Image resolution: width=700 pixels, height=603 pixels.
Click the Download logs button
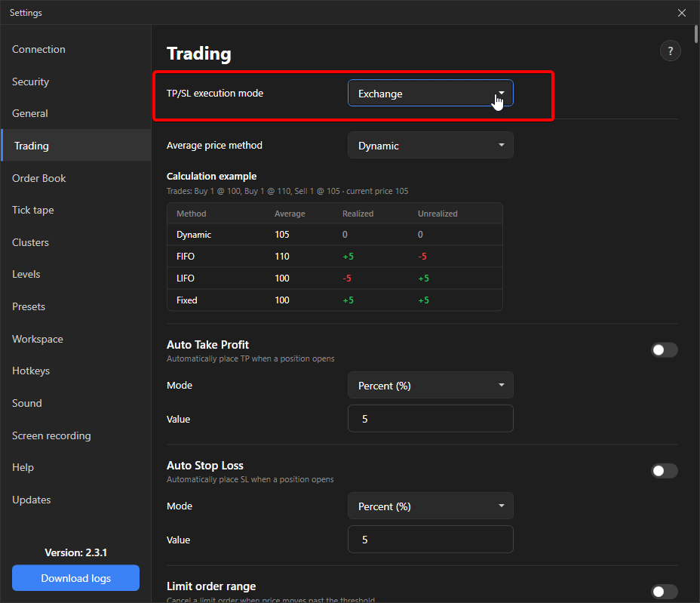(x=76, y=578)
